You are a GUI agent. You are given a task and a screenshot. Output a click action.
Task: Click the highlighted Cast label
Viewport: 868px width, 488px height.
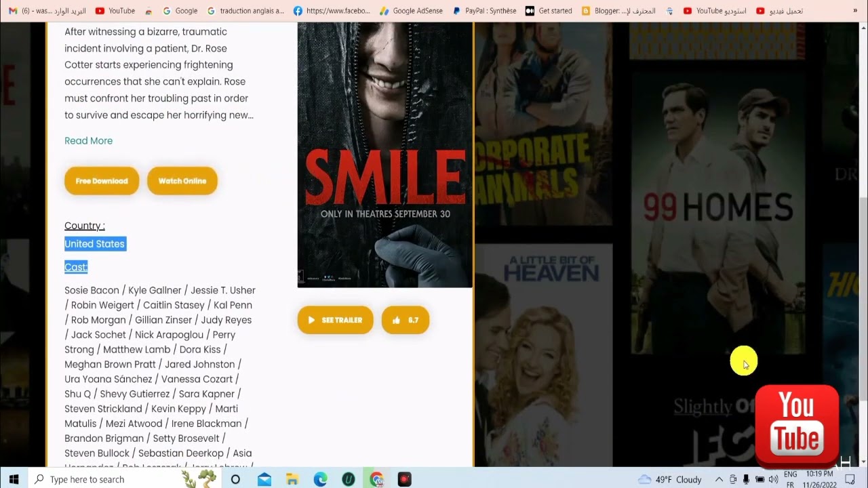[x=76, y=267]
